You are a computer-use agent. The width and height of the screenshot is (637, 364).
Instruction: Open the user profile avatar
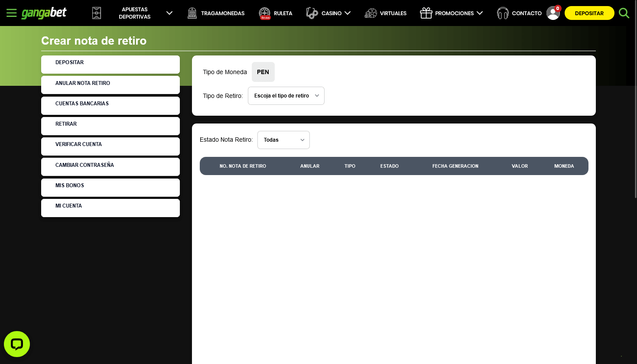(x=553, y=13)
